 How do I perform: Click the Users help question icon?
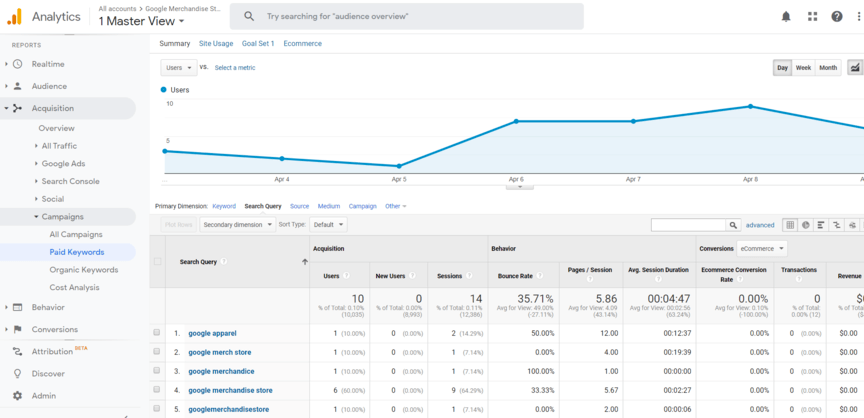[x=346, y=275]
